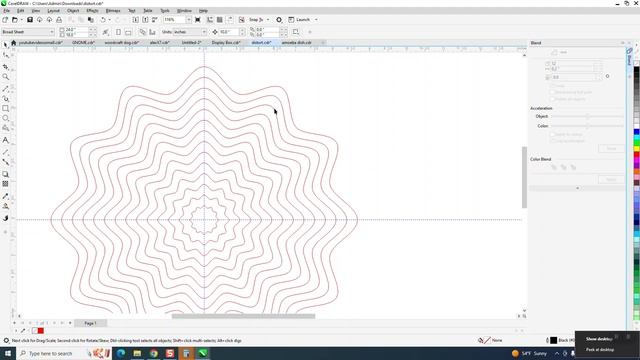Viewport: 640px width, 360px height.
Task: Select the Transparency tool
Action: tap(5, 184)
